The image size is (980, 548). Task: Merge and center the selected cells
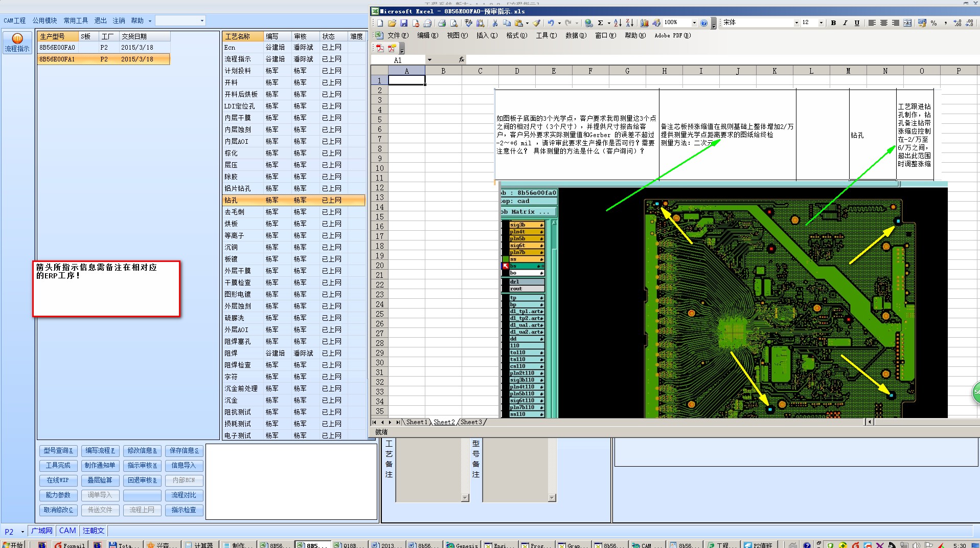pyautogui.click(x=907, y=23)
